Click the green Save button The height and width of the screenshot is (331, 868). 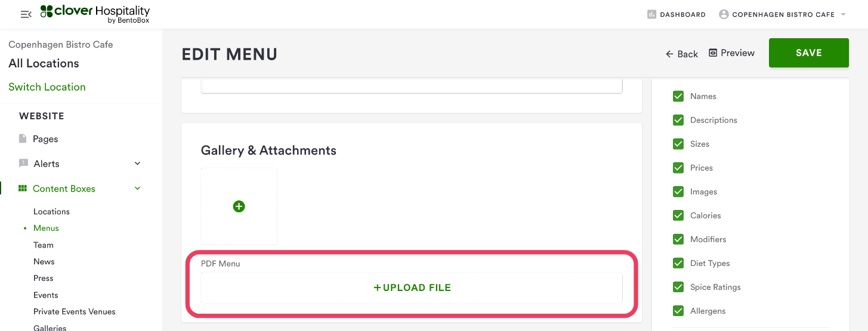(x=808, y=53)
